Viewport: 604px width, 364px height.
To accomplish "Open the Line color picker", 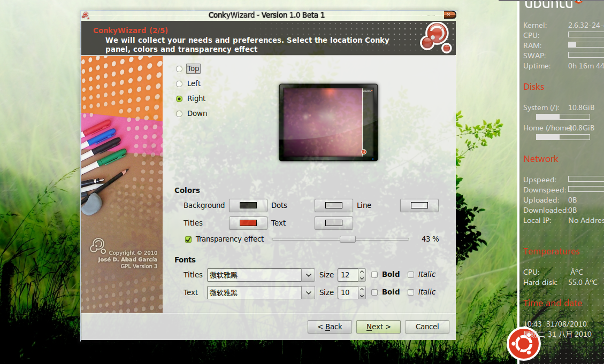I will pyautogui.click(x=419, y=205).
